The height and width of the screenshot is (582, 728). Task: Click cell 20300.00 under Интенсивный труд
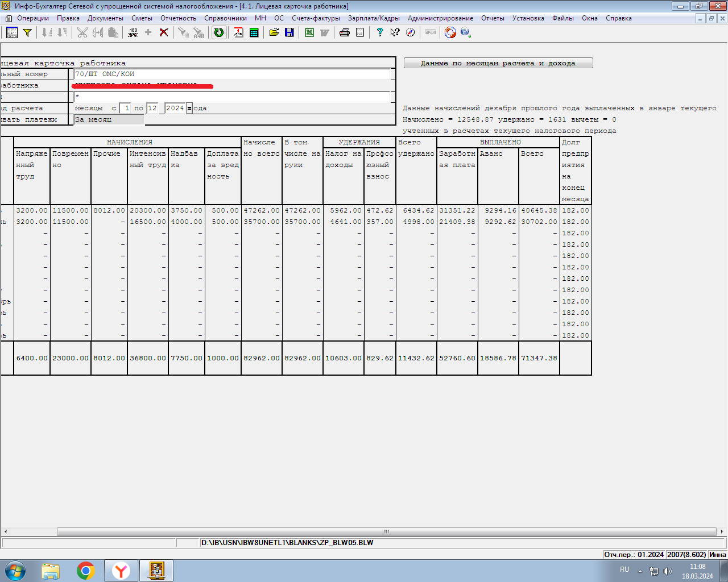(148, 210)
